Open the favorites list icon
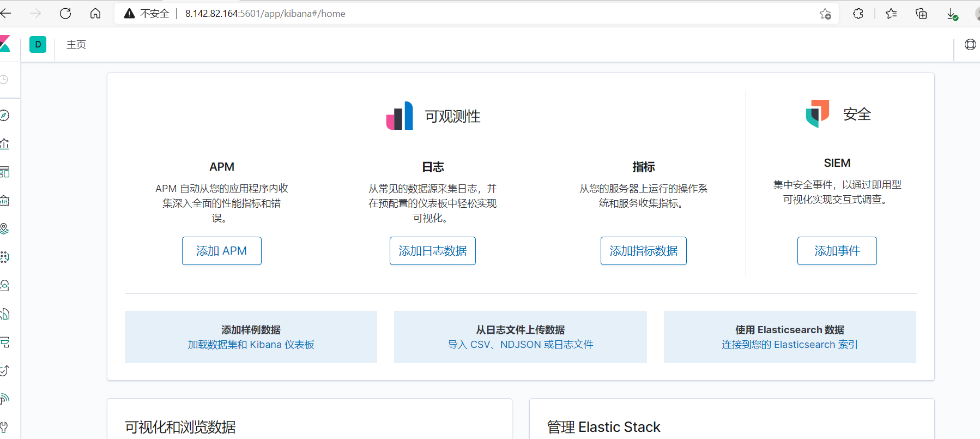 (891, 14)
